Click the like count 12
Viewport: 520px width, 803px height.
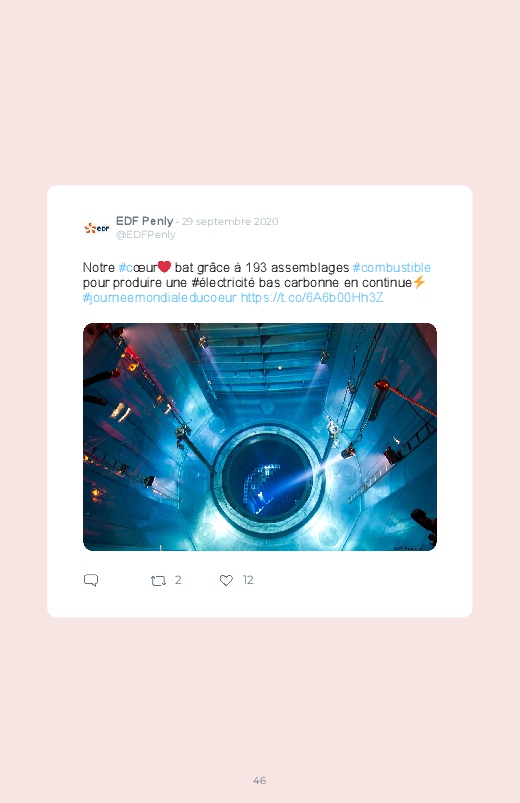click(x=248, y=580)
